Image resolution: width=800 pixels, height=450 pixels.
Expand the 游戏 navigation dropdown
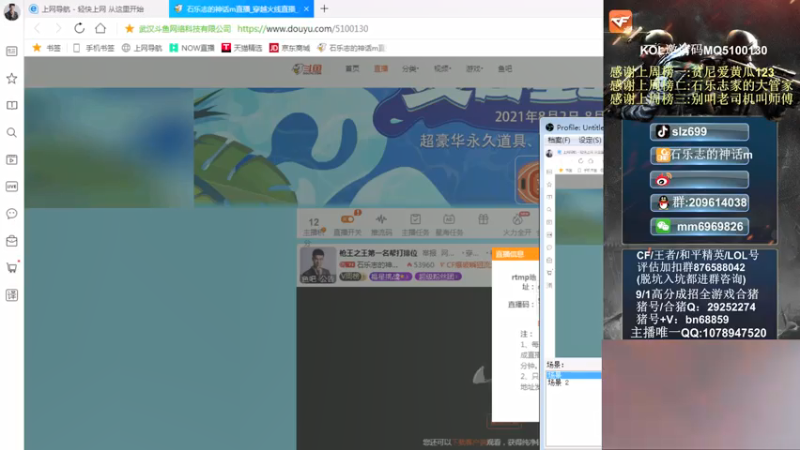(474, 68)
